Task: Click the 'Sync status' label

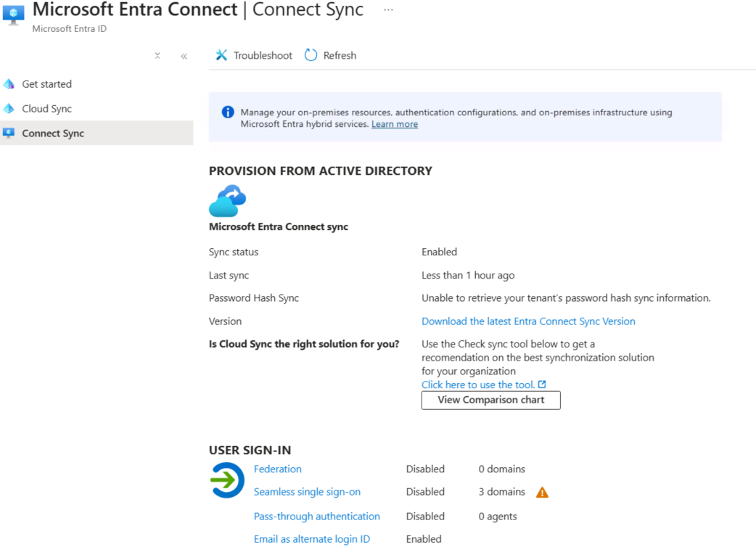Action: 234,252
